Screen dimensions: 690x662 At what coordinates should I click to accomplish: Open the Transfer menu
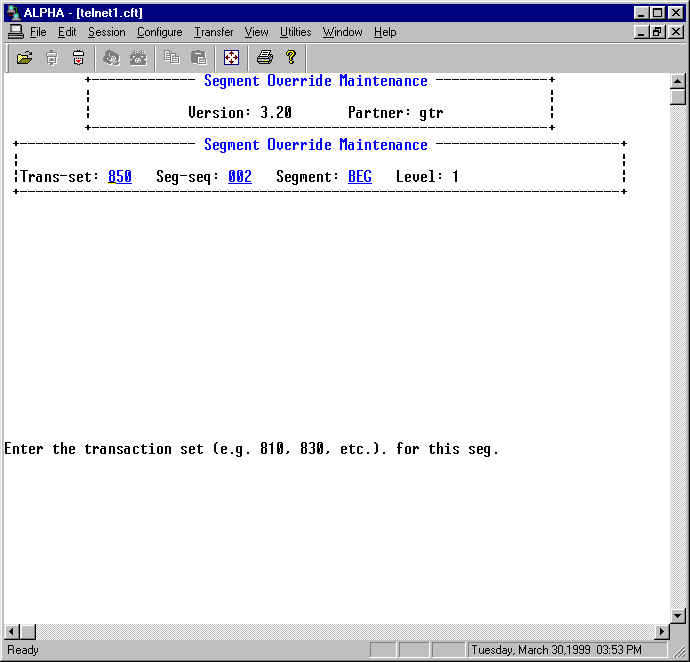coord(213,32)
